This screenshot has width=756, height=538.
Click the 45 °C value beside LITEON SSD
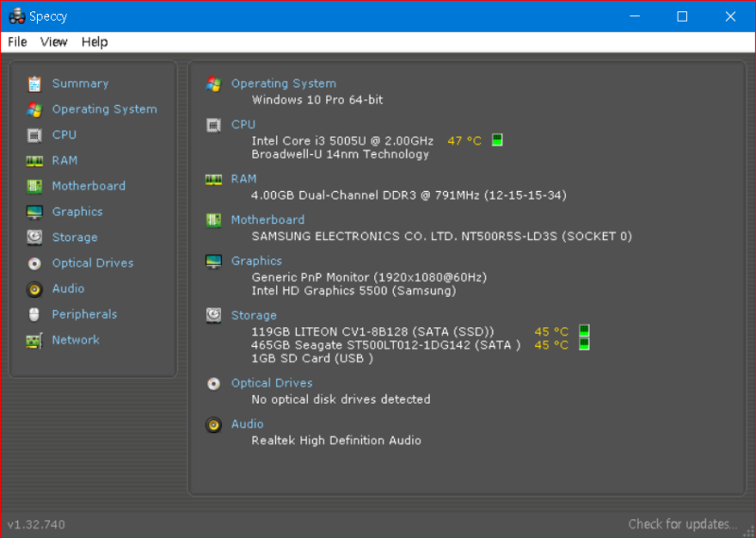(551, 332)
